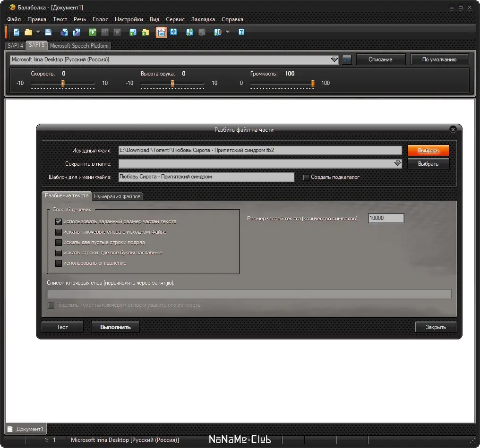This screenshot has height=448, width=480.
Task: Open the Настройки menu
Action: (x=129, y=19)
